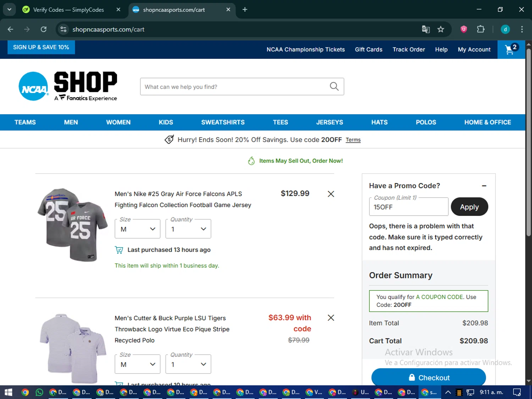532x399 pixels.
Task: Open the POLOS category
Action: tap(426, 122)
